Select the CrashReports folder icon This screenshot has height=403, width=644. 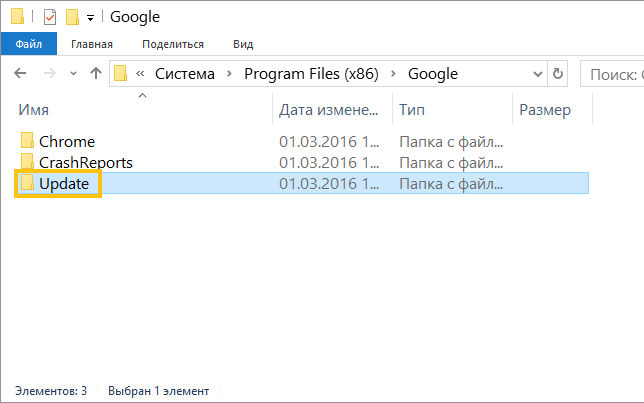[x=27, y=161]
